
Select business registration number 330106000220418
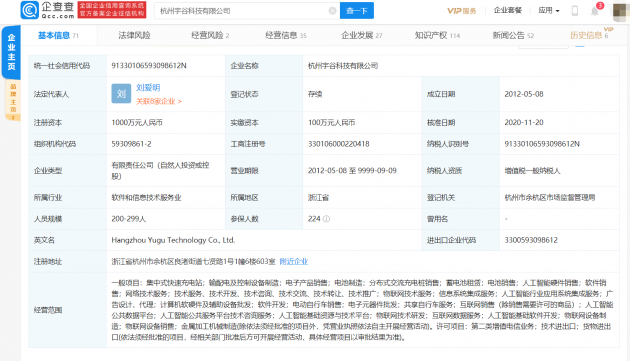[339, 144]
